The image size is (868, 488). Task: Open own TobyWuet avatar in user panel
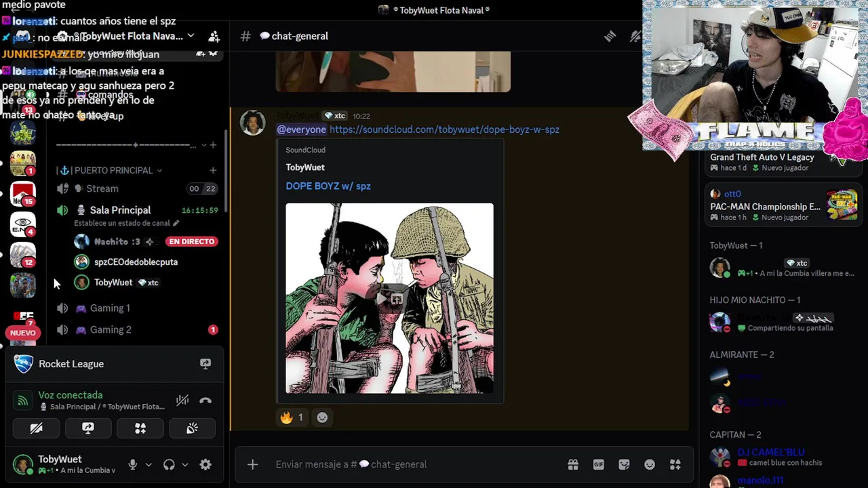click(23, 464)
